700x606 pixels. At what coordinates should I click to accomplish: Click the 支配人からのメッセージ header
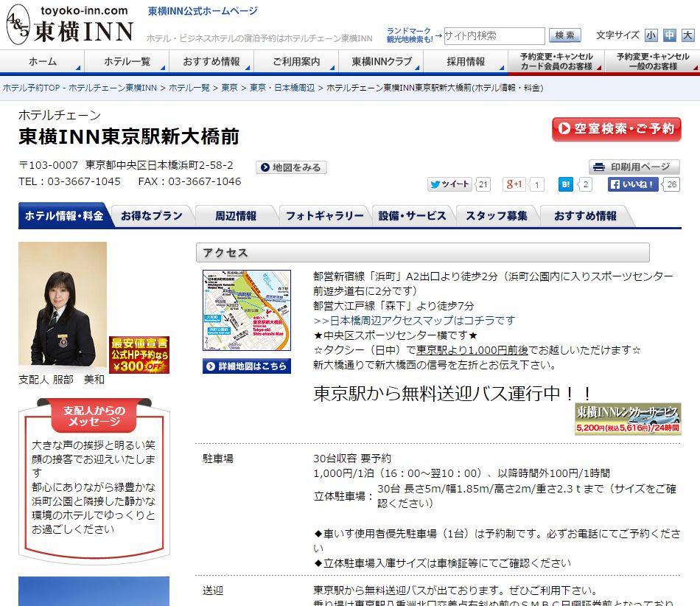(x=94, y=416)
